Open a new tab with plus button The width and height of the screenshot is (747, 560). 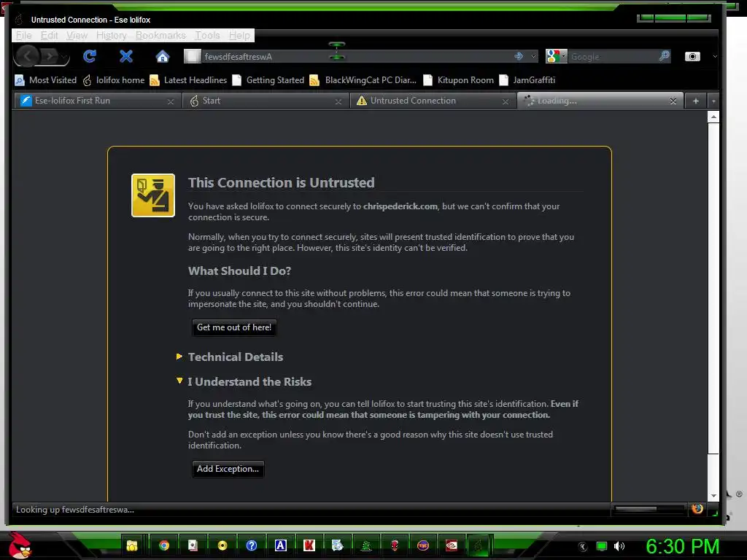coord(695,101)
